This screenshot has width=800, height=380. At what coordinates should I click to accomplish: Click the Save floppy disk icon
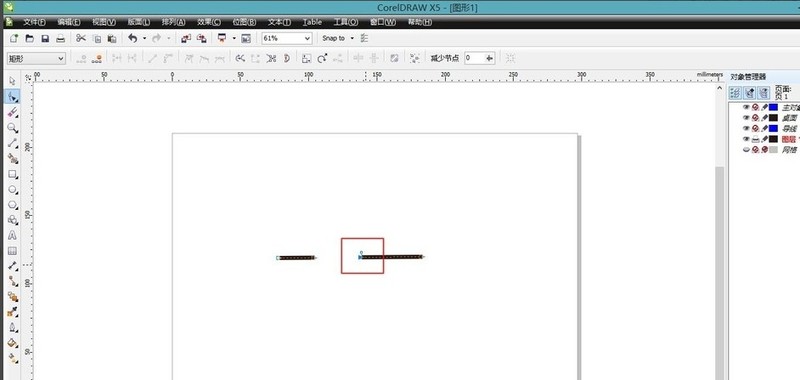point(45,38)
